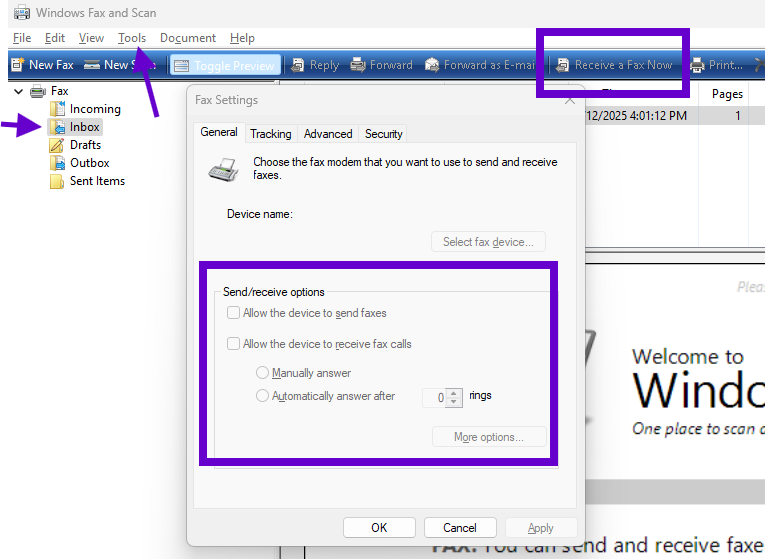Select the Incoming folder
The image size is (765, 559).
coord(85,109)
